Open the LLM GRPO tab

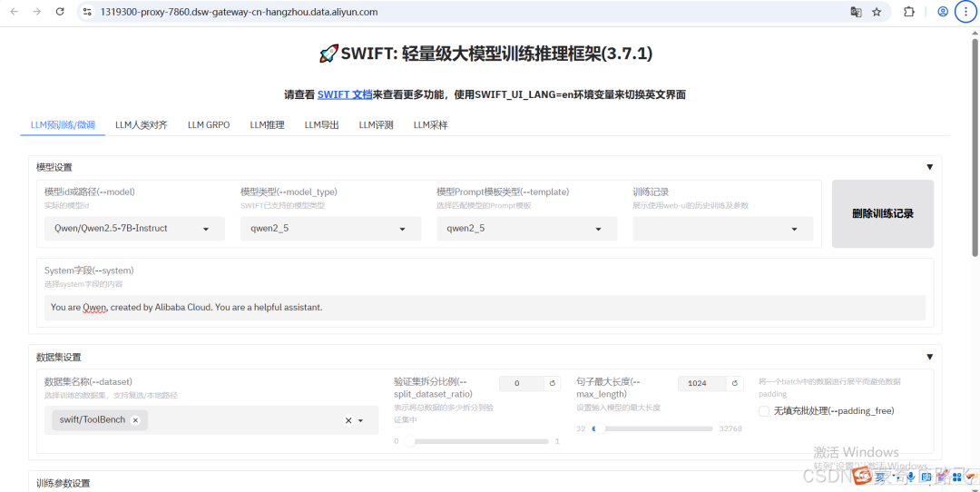209,125
